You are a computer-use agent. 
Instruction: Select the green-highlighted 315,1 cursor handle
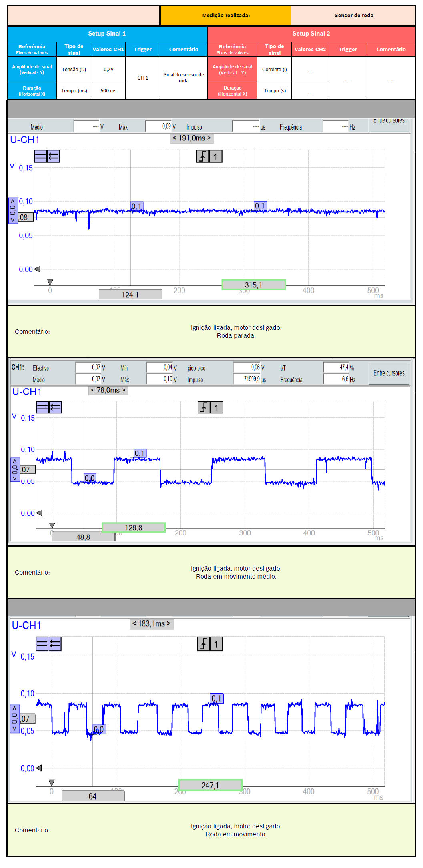pos(253,285)
